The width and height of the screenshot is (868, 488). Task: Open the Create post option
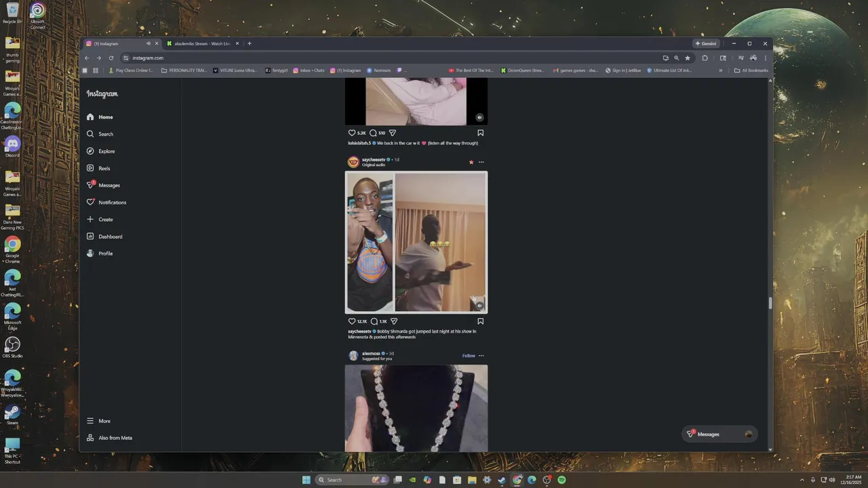[100, 220]
